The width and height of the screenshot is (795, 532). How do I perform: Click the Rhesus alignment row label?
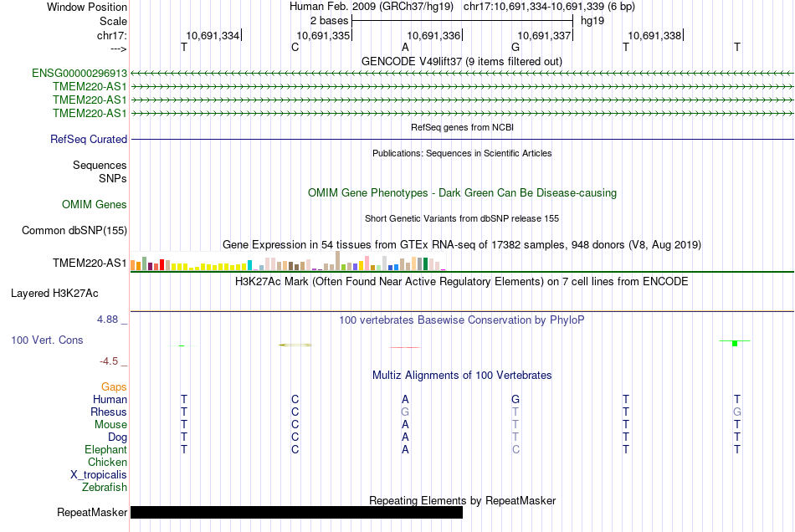click(x=109, y=412)
